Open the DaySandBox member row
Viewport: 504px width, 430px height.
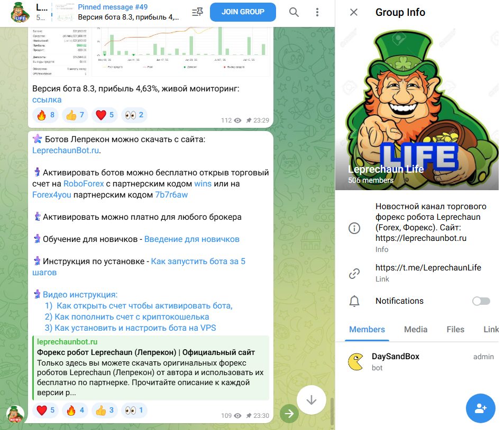417,362
